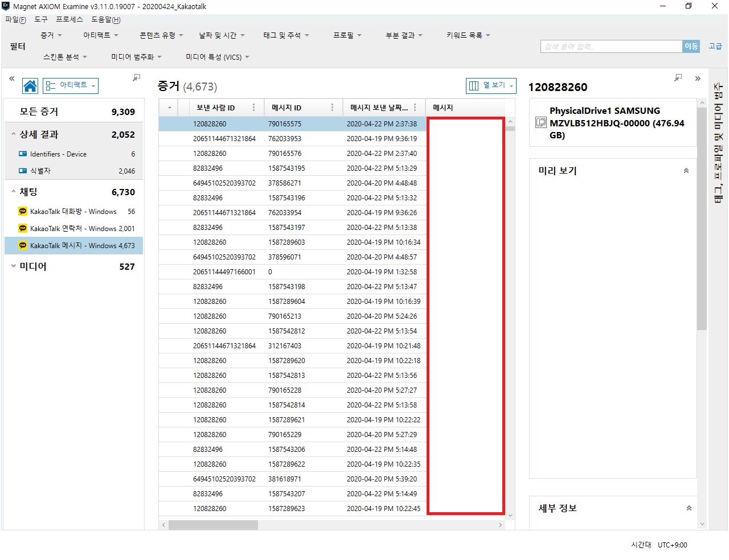Collapse the 미리 보기 panel
The image size is (729, 560).
point(686,171)
